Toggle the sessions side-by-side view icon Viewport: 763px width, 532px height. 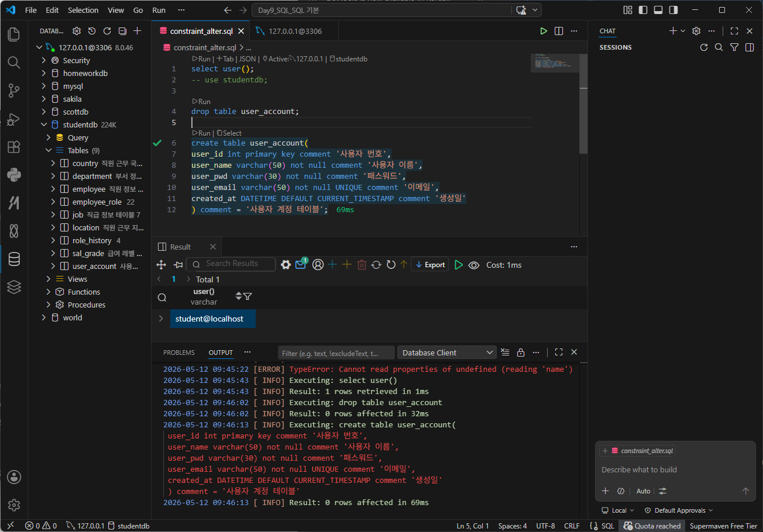[x=750, y=47]
